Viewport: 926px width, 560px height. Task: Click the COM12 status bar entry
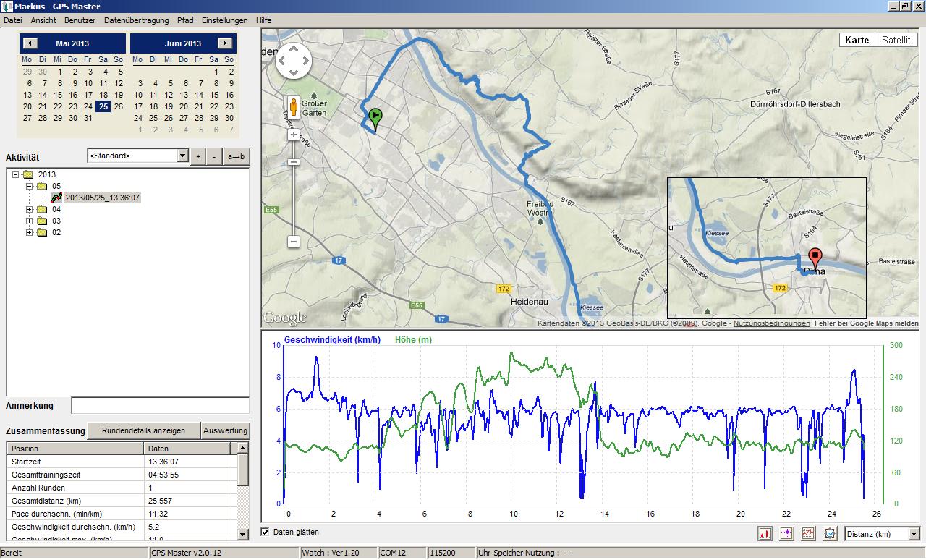(x=402, y=553)
